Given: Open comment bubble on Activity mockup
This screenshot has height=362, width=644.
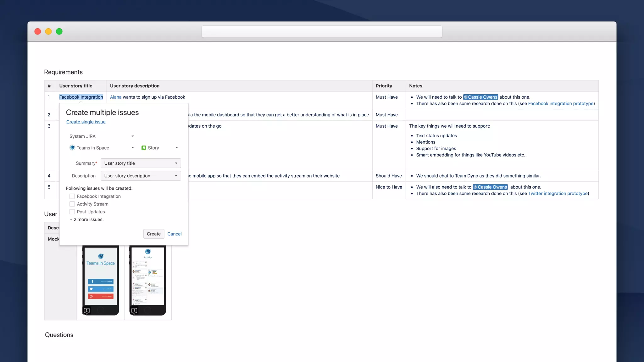Looking at the screenshot, I should [x=134, y=311].
